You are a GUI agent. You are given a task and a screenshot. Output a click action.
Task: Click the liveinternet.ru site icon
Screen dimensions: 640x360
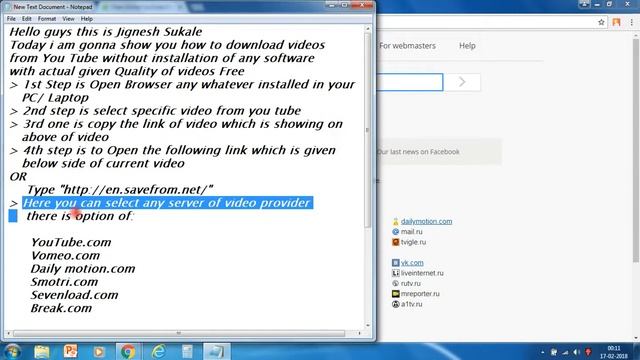click(395, 273)
